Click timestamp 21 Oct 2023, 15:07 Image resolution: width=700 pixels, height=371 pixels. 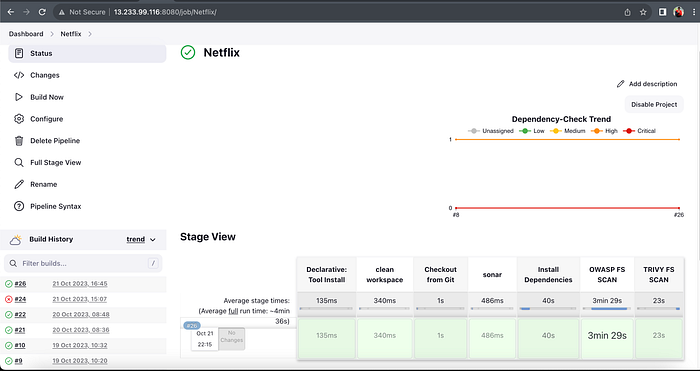[x=79, y=299]
